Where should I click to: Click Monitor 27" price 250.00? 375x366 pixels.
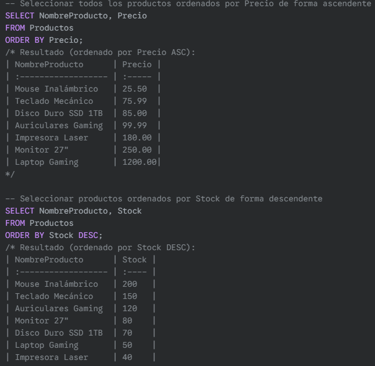tap(137, 150)
